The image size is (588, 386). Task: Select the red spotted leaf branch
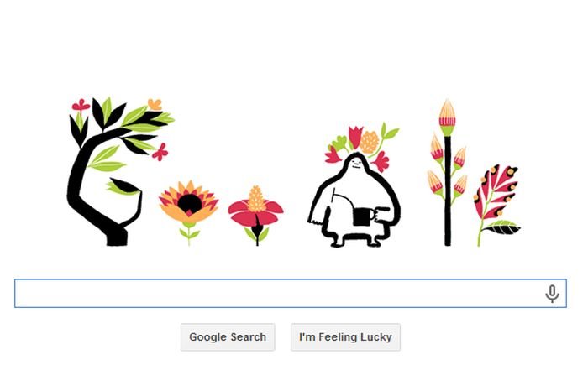pyautogui.click(x=496, y=204)
